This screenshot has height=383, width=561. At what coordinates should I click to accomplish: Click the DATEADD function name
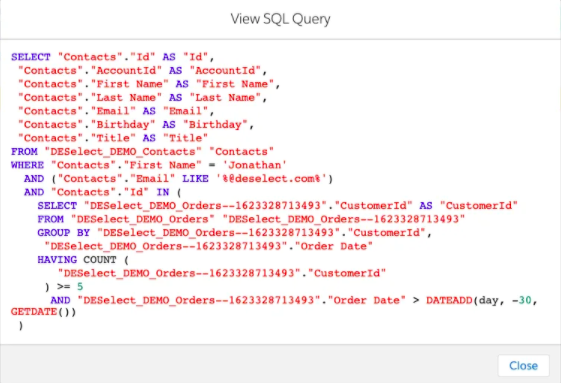tap(449, 300)
